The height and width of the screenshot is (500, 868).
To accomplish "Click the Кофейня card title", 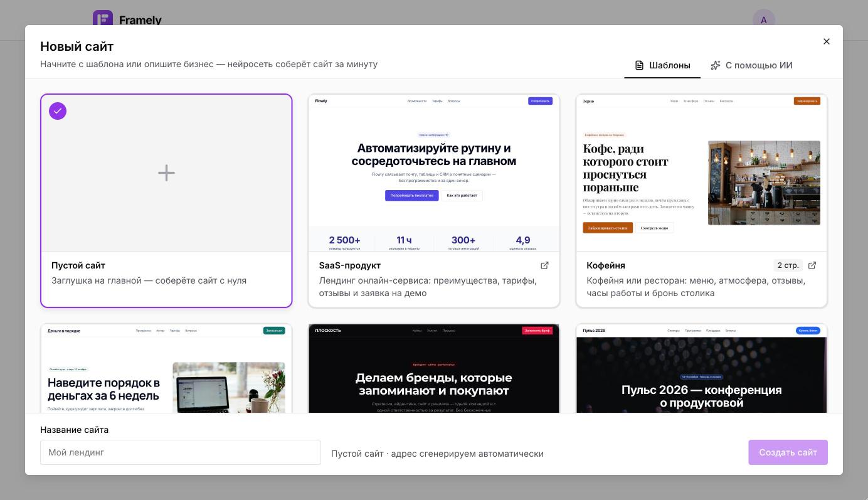I will coord(606,265).
